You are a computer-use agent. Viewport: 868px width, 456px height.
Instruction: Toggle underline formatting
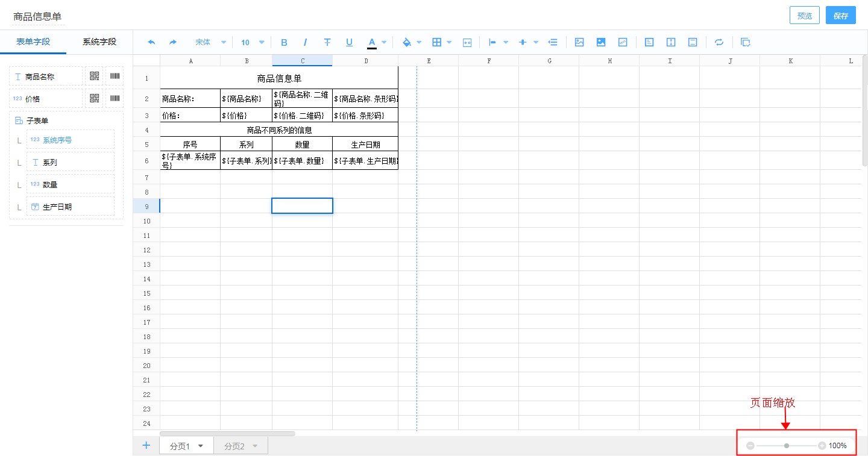click(349, 42)
